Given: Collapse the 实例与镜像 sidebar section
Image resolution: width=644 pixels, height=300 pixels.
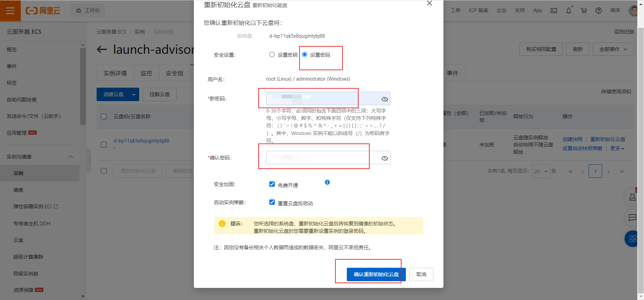Looking at the screenshot, I should click(71, 157).
